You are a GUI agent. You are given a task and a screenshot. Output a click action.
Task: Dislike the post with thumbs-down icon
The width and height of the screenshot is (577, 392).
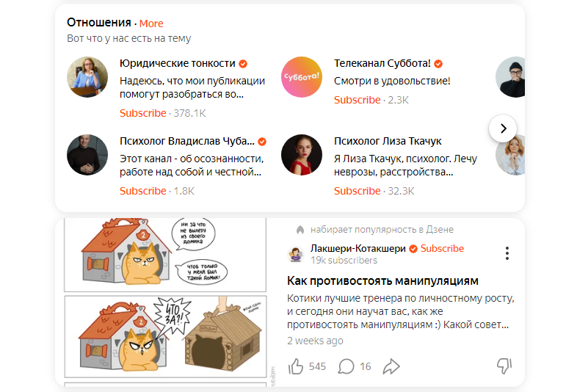click(x=504, y=366)
